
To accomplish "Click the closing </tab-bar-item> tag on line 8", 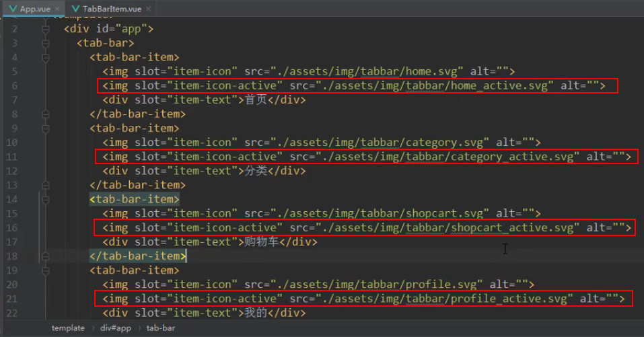I will (137, 114).
